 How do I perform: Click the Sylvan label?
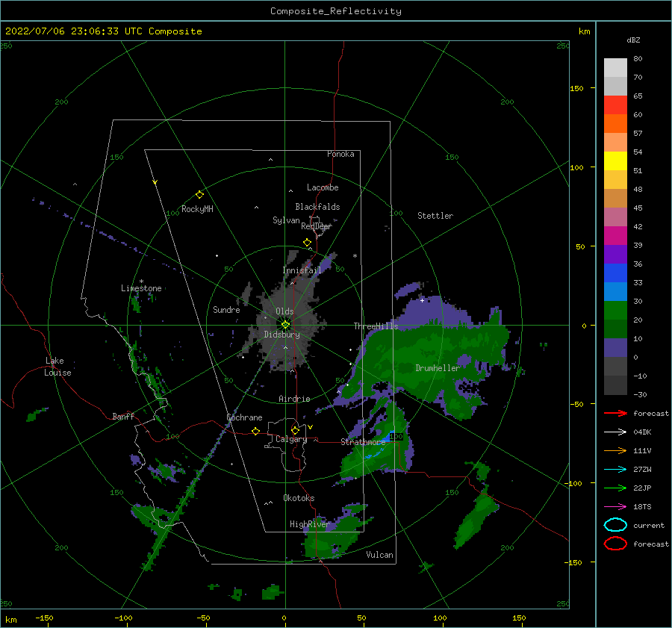286,220
